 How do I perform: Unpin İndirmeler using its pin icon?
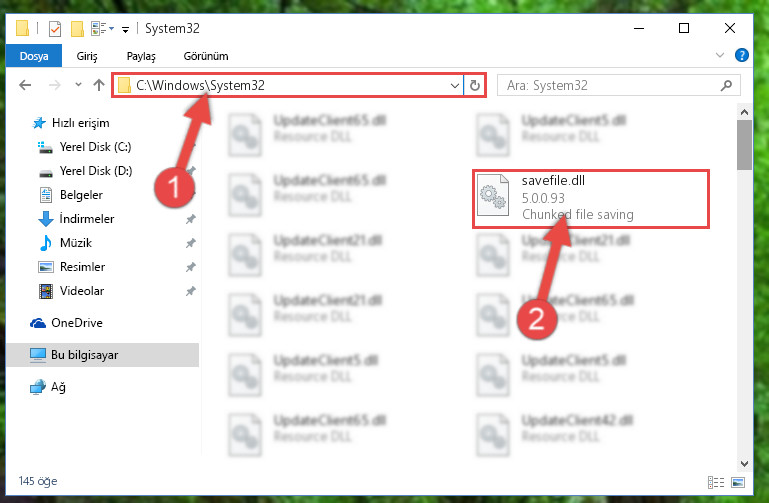190,219
